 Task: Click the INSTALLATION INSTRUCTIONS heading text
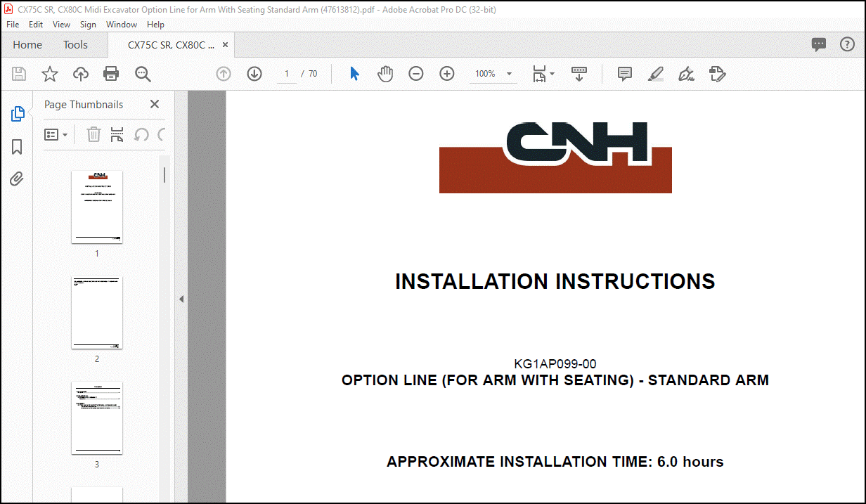[555, 282]
